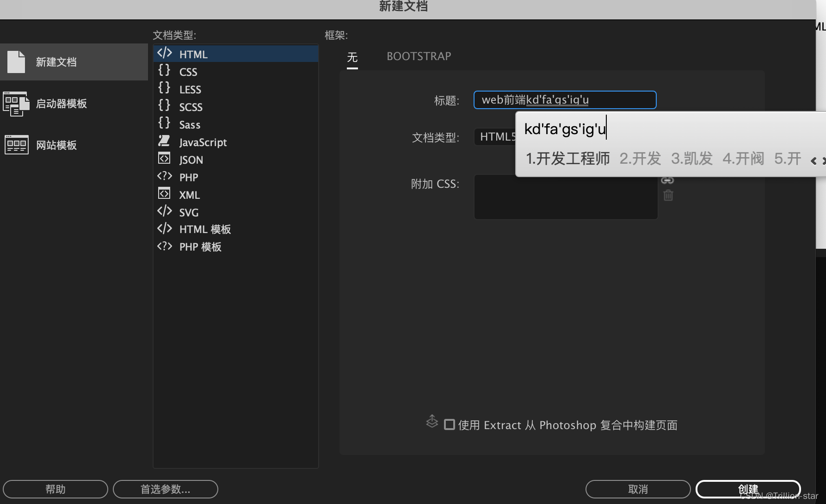Select the 启动器模板 category
Screen dimensions: 826x504
74,104
